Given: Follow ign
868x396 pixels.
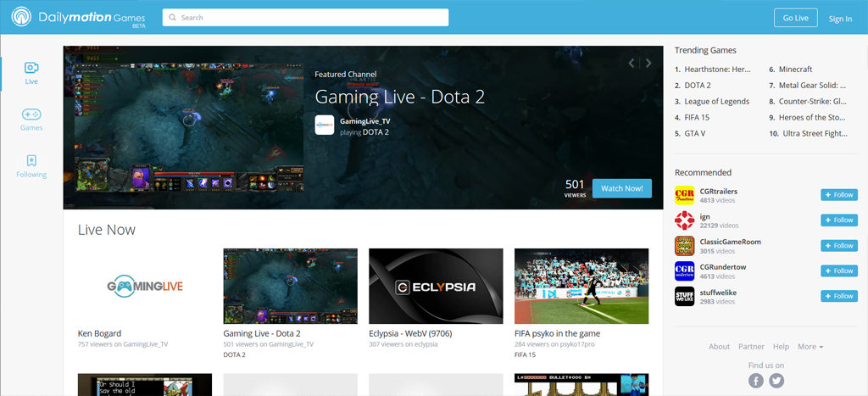Looking at the screenshot, I should pyautogui.click(x=839, y=220).
